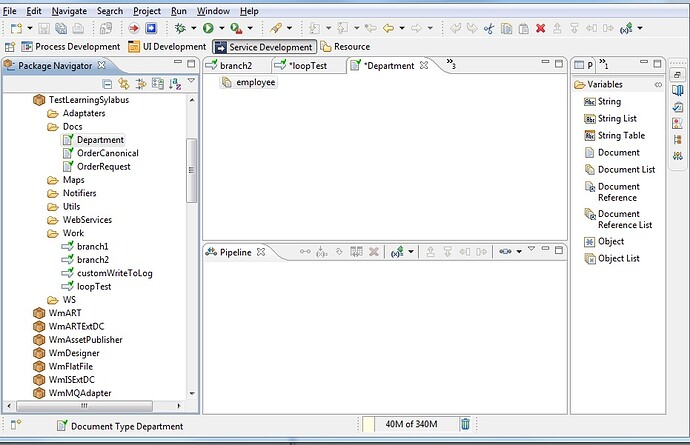Open the Window menu
The image size is (690, 445).
point(213,11)
